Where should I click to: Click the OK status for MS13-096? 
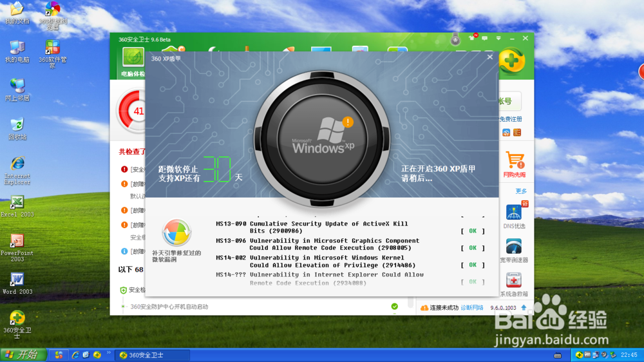(x=473, y=248)
